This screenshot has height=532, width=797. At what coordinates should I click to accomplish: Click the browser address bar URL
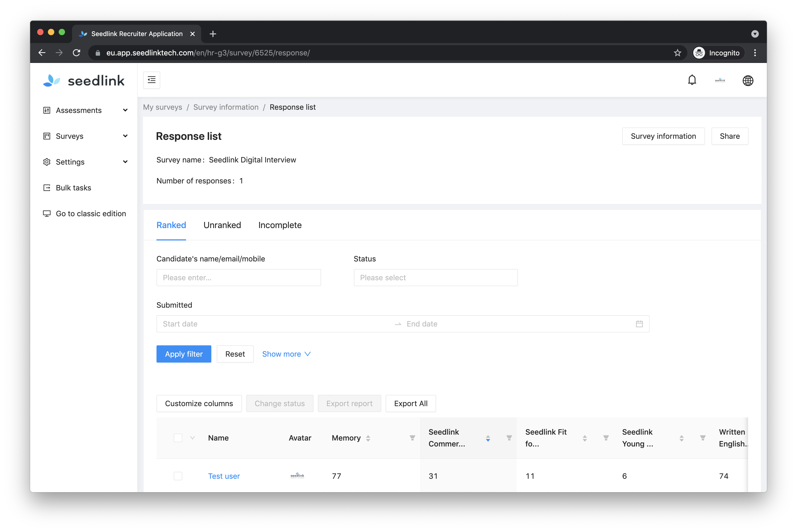pos(208,53)
